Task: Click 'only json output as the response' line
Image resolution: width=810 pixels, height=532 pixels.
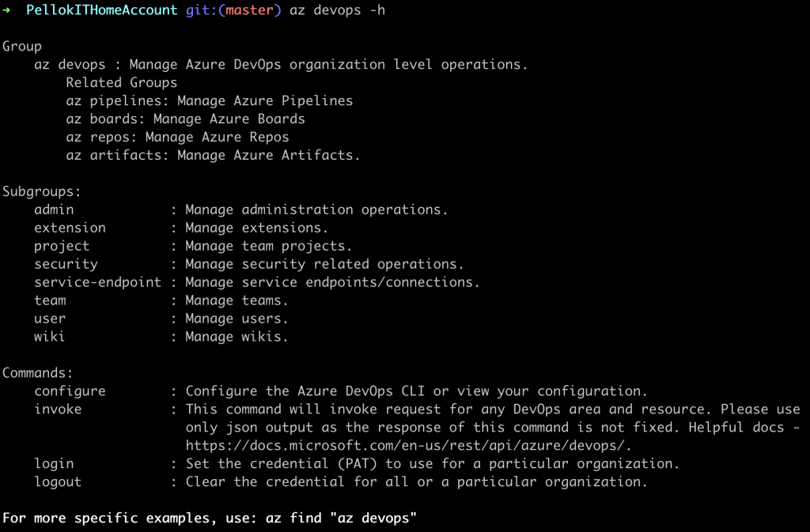Action: coord(493,427)
